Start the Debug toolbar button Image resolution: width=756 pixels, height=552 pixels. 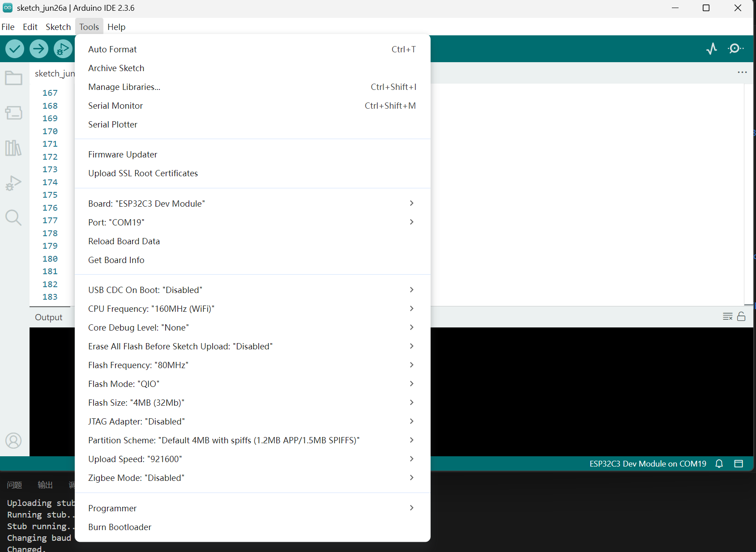[63, 49]
